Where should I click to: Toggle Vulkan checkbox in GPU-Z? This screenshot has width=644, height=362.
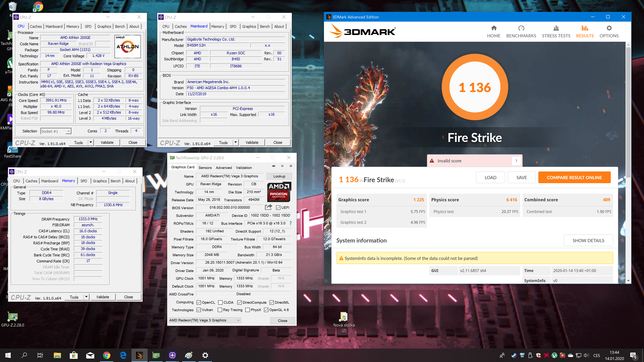click(199, 310)
